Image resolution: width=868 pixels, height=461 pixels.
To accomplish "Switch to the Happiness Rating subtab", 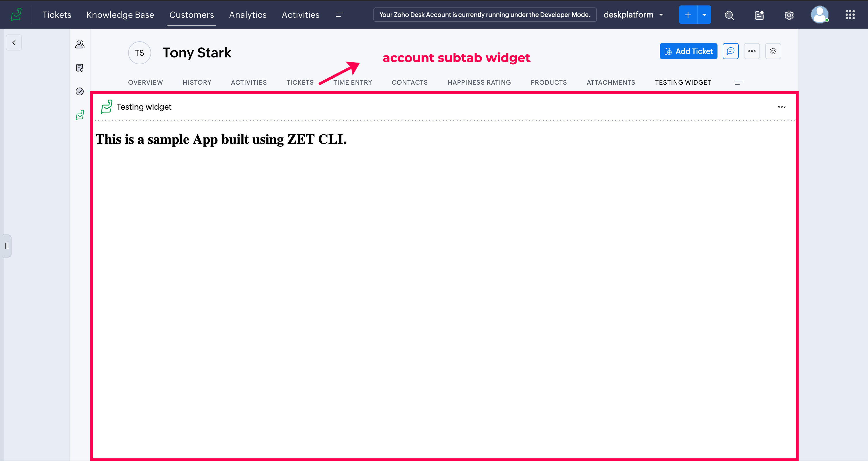I will click(x=479, y=82).
